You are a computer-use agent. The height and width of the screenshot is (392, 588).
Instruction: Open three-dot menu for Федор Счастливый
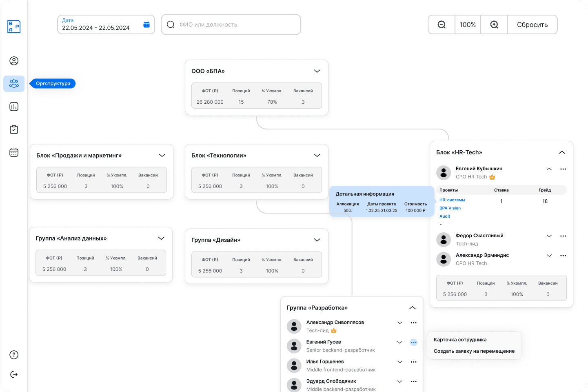[563, 236]
